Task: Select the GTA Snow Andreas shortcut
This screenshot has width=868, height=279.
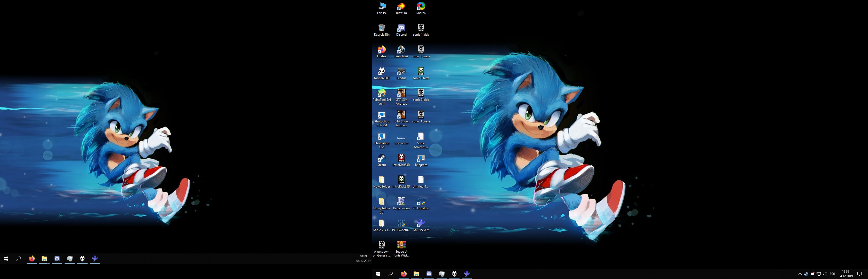Action: [401, 119]
